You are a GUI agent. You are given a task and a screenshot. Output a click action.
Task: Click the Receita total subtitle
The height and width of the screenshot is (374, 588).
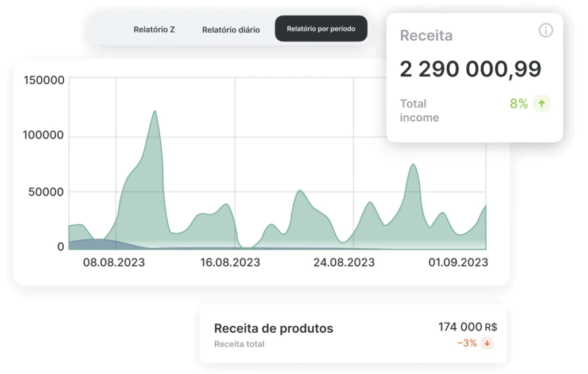pyautogui.click(x=239, y=344)
